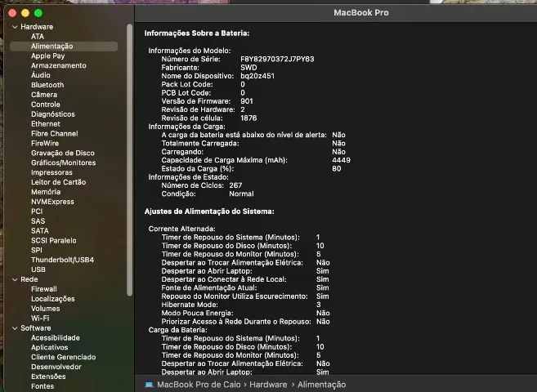Click Alimentação breadcrumb in path bar
The height and width of the screenshot is (392, 537).
pyautogui.click(x=321, y=385)
